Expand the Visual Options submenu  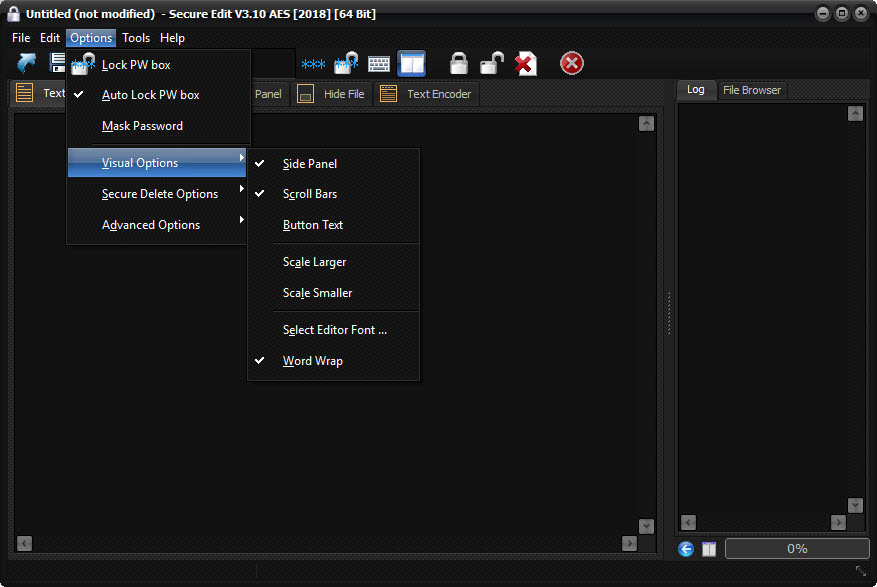[157, 163]
